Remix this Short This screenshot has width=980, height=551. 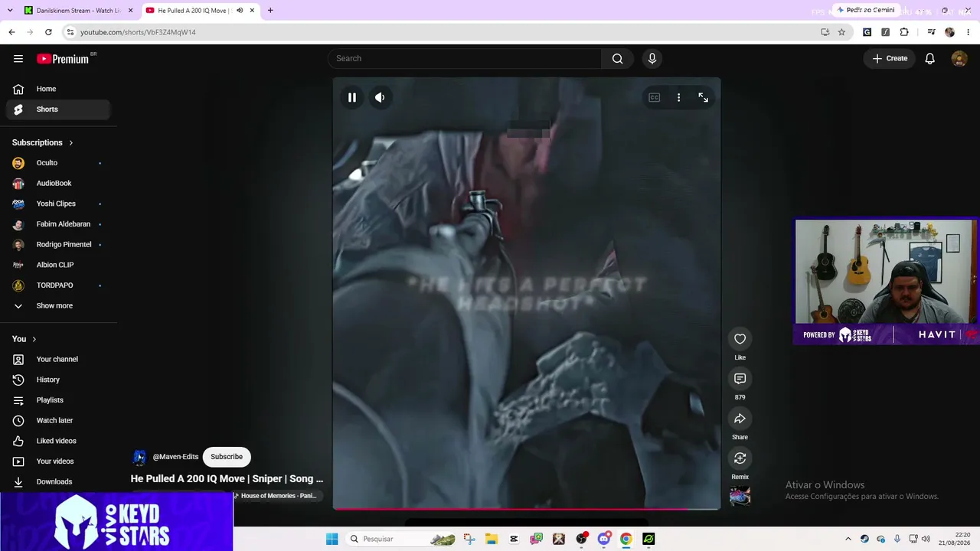740,458
